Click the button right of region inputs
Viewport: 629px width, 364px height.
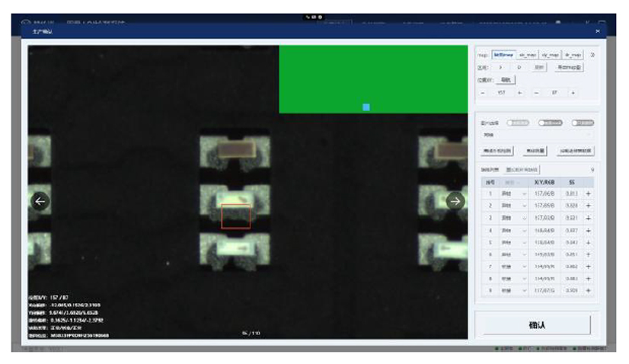(x=538, y=68)
